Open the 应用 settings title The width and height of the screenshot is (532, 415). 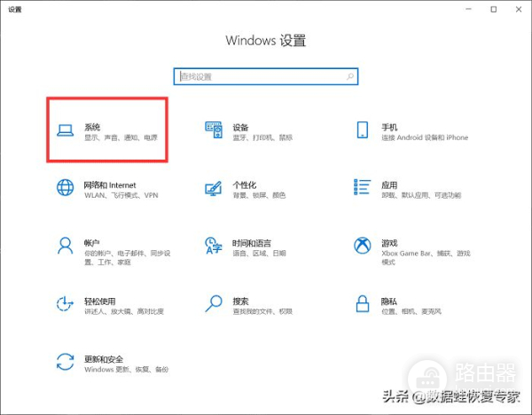tap(389, 185)
